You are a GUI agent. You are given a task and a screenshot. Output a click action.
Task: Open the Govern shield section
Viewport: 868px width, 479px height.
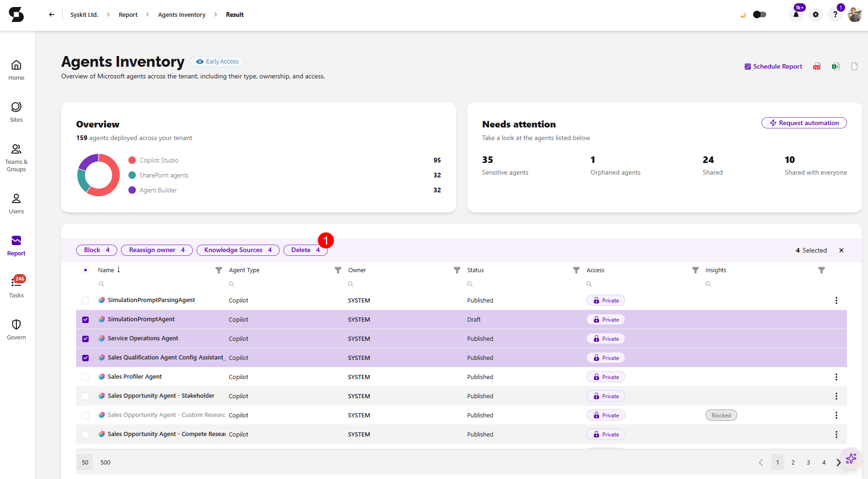click(x=16, y=330)
